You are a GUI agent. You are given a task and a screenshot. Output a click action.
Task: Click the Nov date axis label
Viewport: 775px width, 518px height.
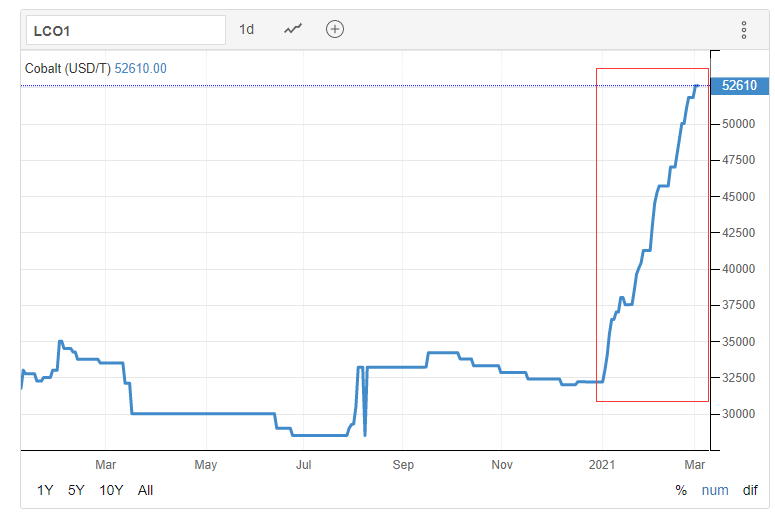[x=502, y=465]
